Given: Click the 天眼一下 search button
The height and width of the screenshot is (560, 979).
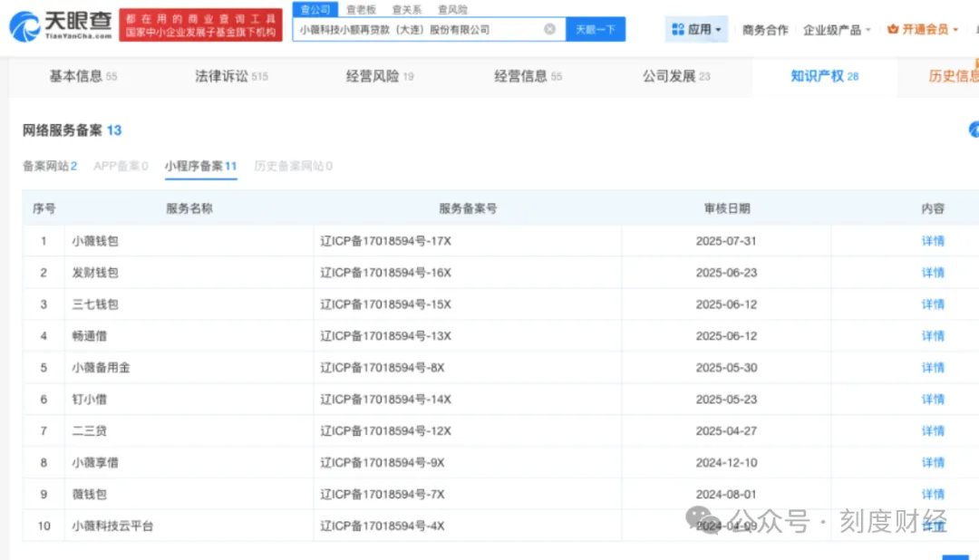Looking at the screenshot, I should tap(595, 29).
